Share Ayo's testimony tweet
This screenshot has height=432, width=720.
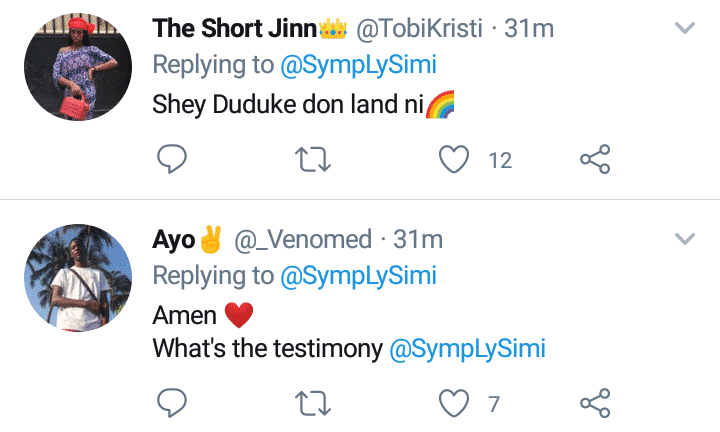(x=595, y=402)
